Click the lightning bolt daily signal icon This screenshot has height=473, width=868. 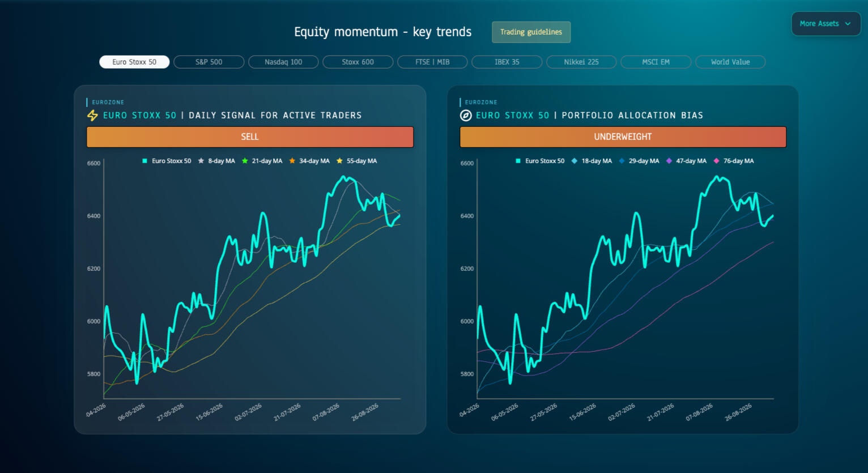[92, 116]
